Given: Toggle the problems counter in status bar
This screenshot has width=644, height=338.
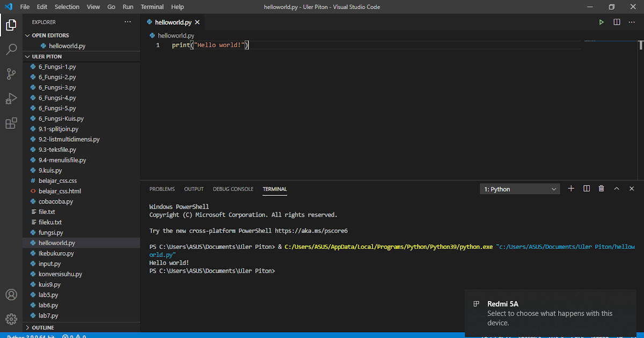Looking at the screenshot, I should click(x=71, y=337).
